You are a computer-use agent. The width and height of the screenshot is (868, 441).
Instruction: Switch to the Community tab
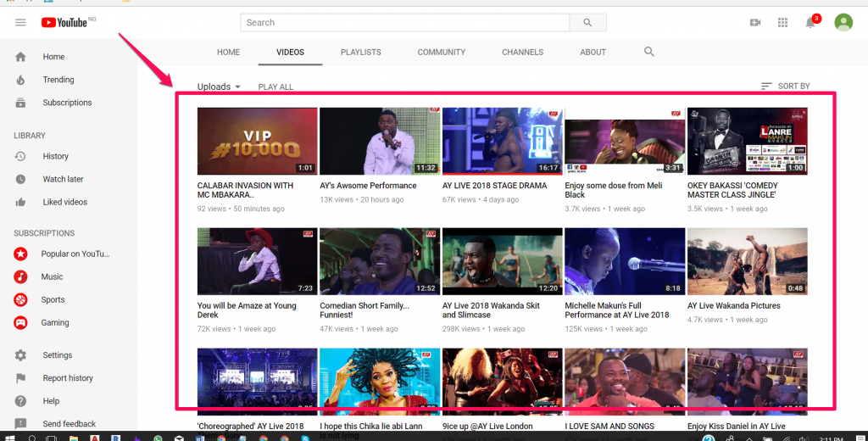point(442,52)
